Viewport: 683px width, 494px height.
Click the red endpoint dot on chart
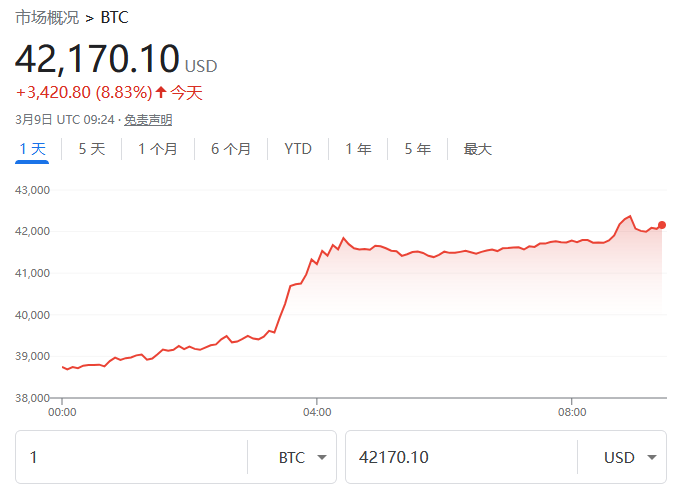662,225
